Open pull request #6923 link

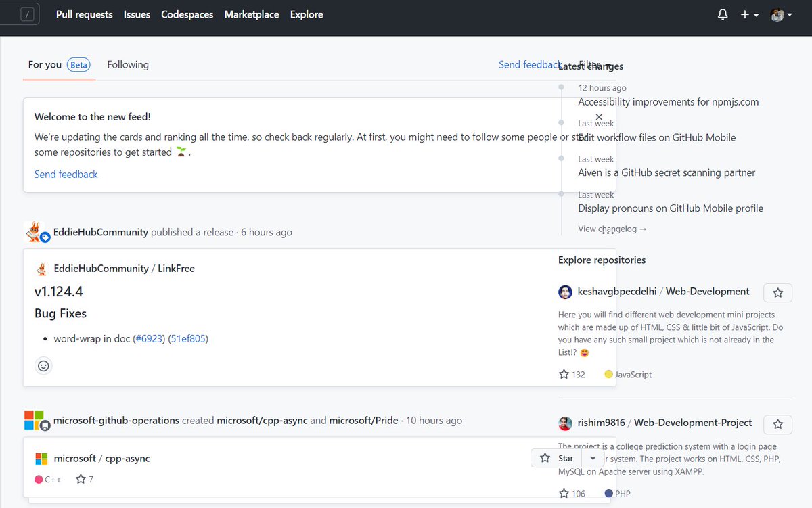click(x=150, y=339)
